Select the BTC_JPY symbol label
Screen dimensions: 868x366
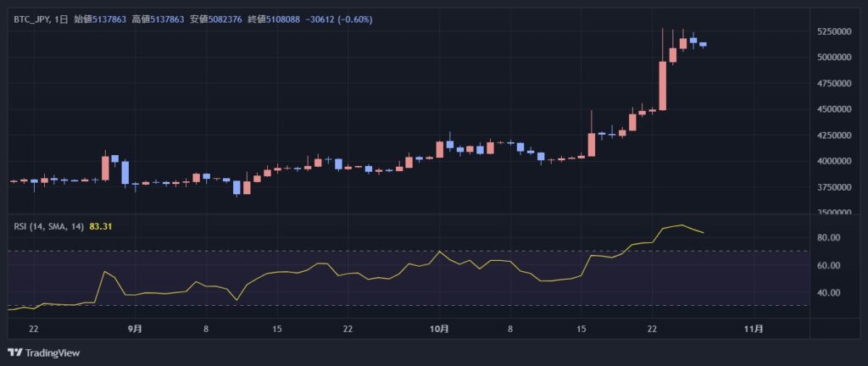point(33,19)
